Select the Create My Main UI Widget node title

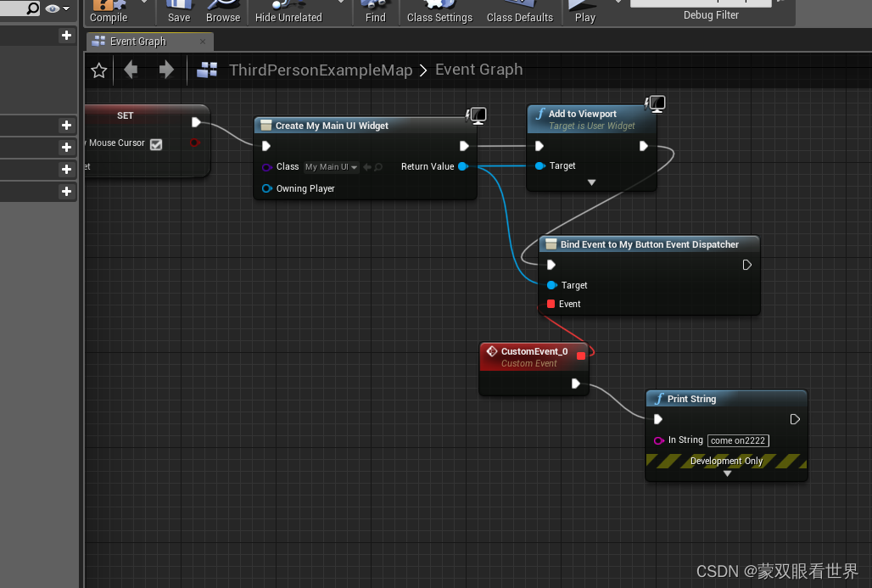tap(332, 126)
